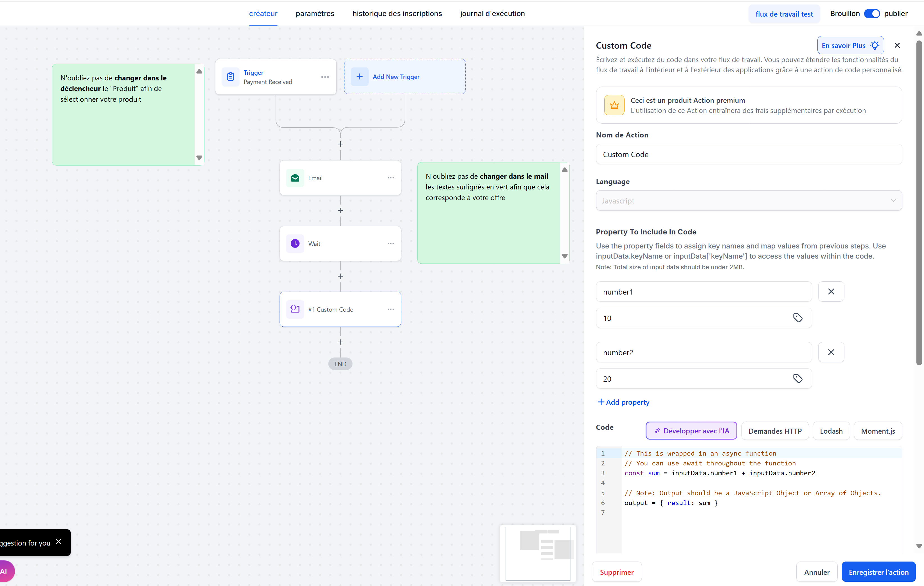This screenshot has width=924, height=586.
Task: Click the "Payment Received" trigger text
Action: [268, 82]
